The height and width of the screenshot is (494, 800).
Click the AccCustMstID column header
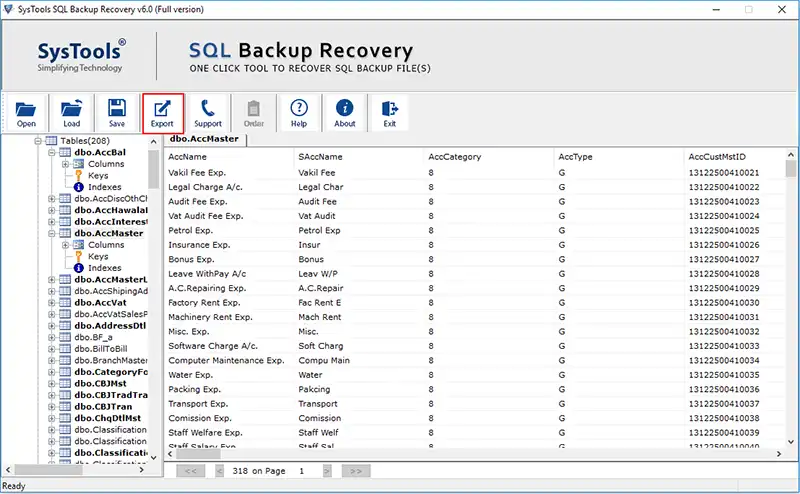(x=734, y=157)
